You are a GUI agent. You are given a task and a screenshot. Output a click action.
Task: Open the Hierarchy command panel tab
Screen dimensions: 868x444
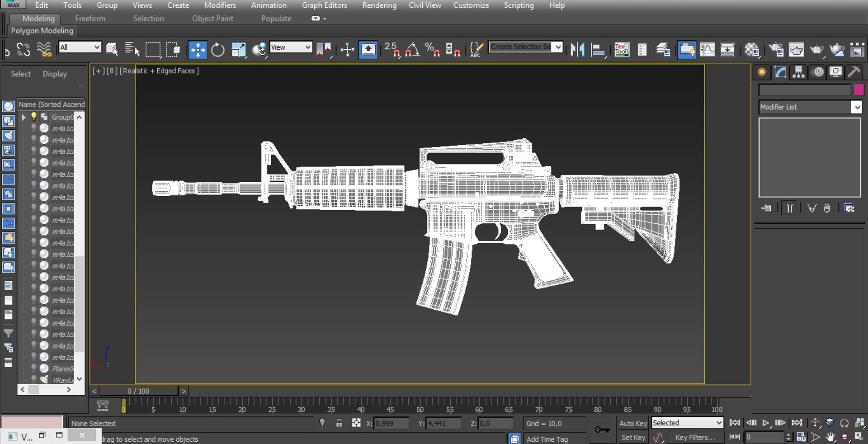coord(799,72)
